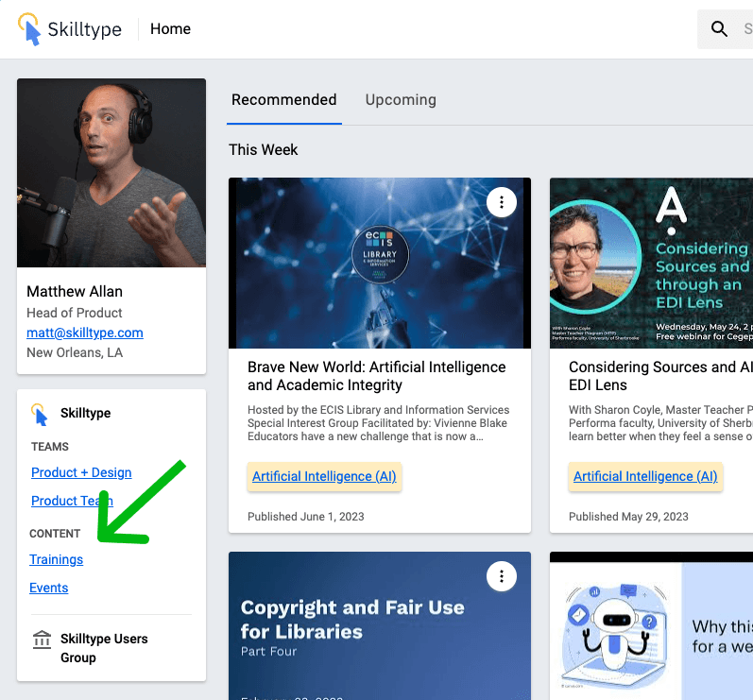This screenshot has height=700, width=753.
Task: Open three-dot menu on Copyright and Fair Use card
Action: click(502, 575)
